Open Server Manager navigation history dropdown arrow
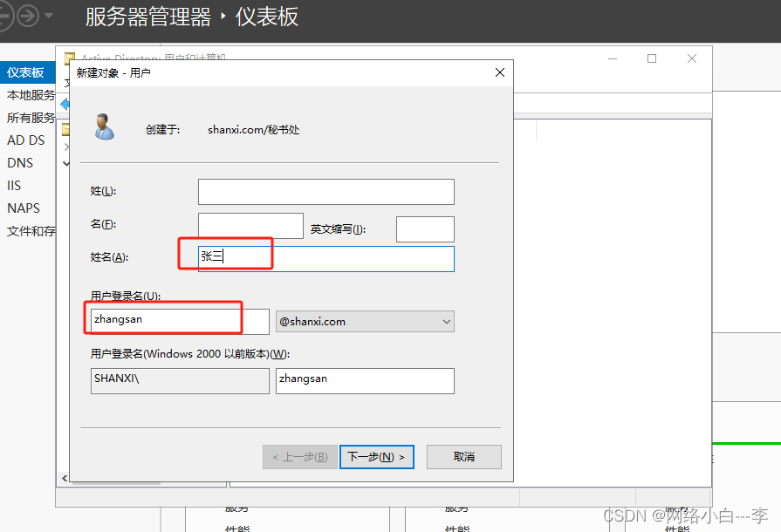781x532 pixels. click(x=49, y=16)
